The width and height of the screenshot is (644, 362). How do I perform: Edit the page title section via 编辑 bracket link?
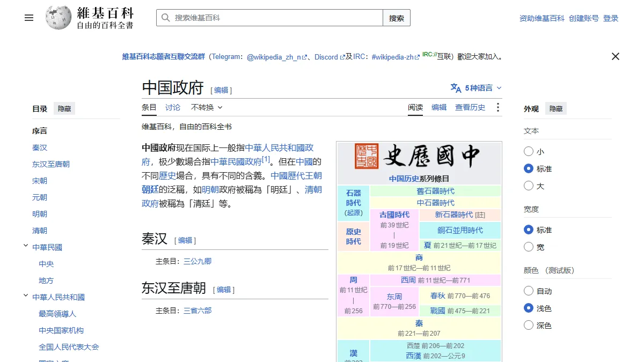click(x=221, y=90)
